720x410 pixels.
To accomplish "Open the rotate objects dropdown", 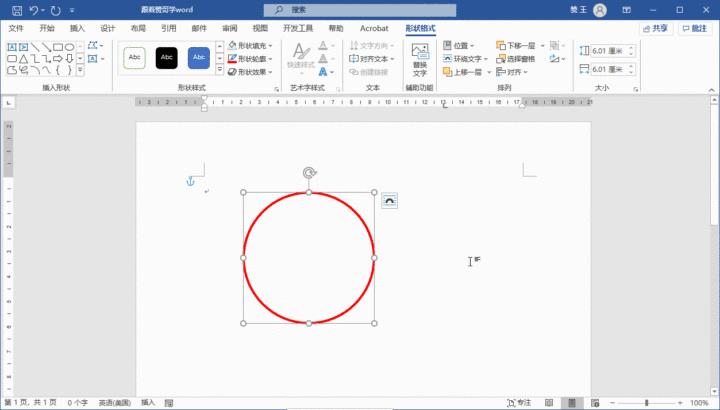I will 557,59.
